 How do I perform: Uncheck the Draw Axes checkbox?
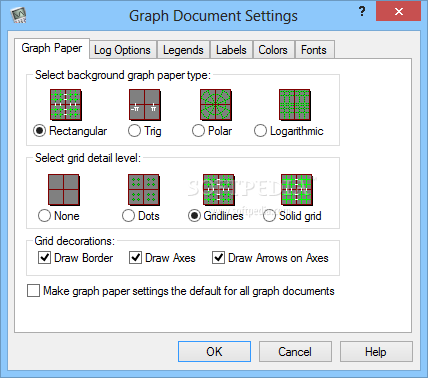coord(135,258)
